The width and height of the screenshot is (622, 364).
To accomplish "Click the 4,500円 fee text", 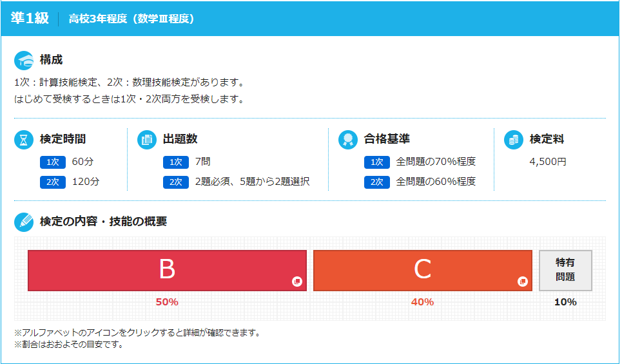I will [x=548, y=162].
